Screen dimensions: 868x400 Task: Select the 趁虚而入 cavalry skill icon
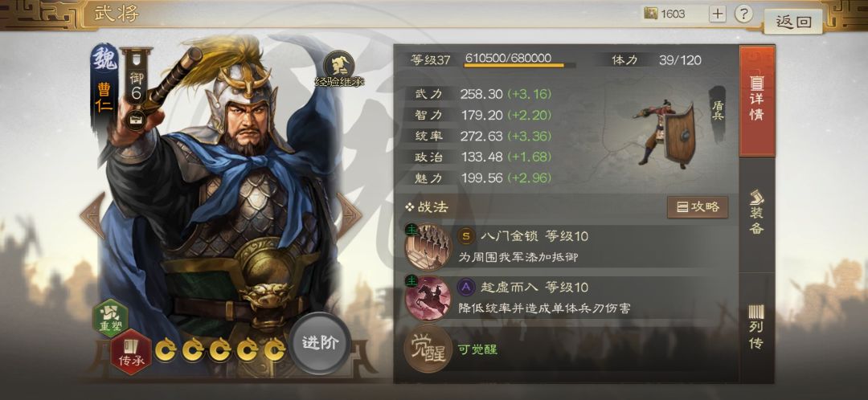428,298
